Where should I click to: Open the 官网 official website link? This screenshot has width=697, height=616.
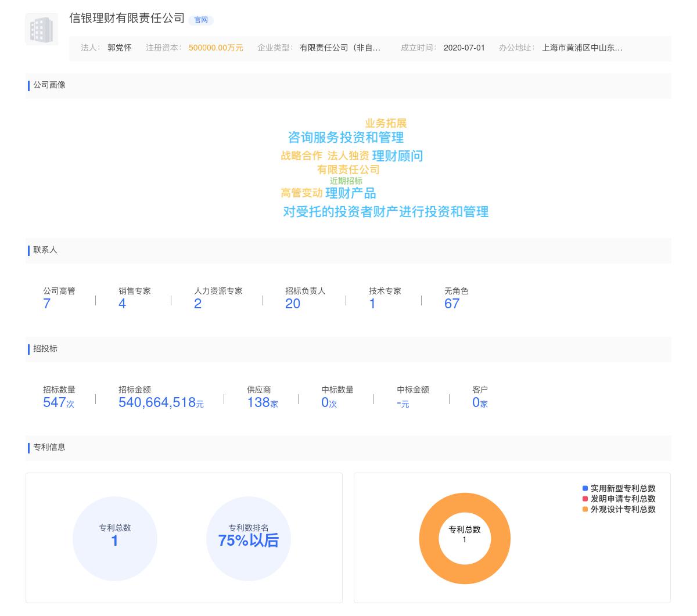[200, 20]
